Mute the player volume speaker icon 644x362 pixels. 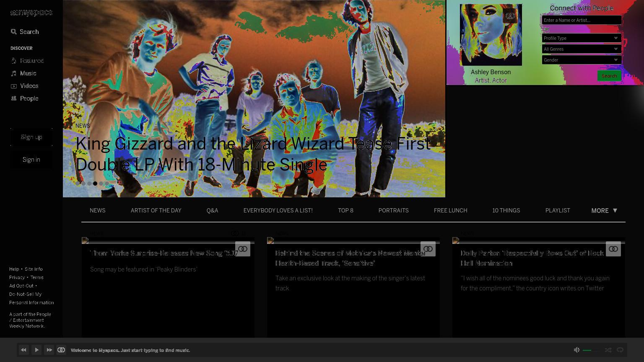click(x=577, y=350)
